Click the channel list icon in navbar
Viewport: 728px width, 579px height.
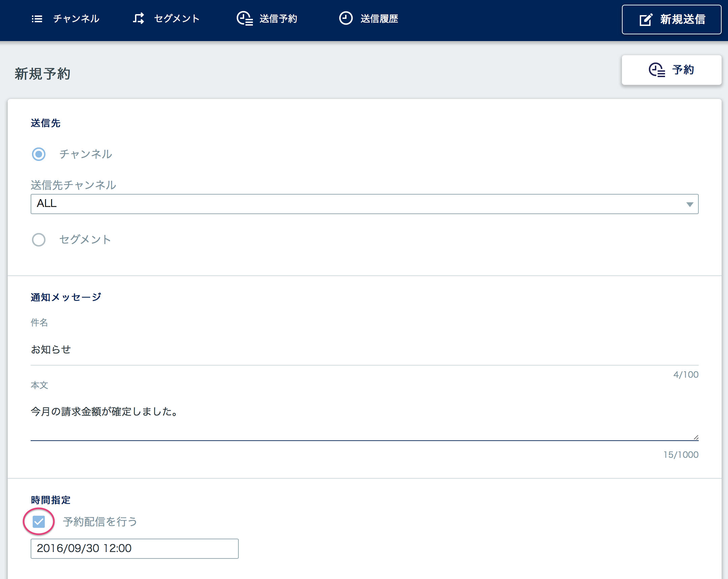37,19
